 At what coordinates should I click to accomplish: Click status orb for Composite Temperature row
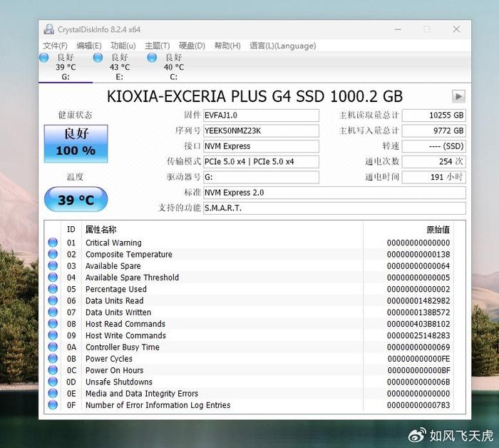coord(53,254)
